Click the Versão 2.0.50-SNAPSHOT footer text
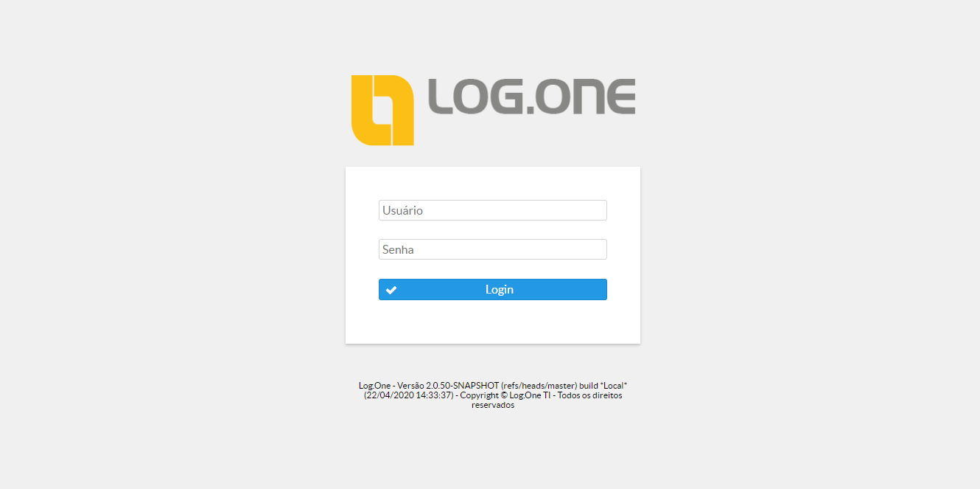Viewport: 980px width, 489px height. tap(448, 386)
